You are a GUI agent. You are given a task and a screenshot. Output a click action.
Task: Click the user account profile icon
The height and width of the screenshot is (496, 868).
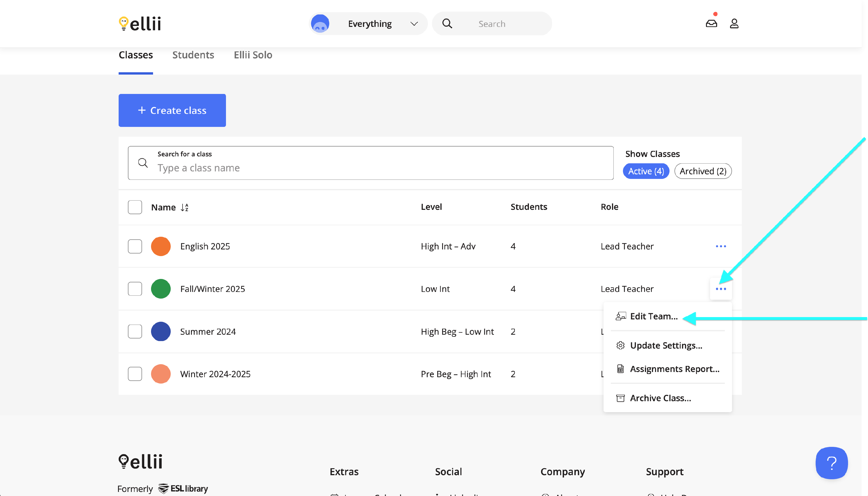tap(734, 23)
